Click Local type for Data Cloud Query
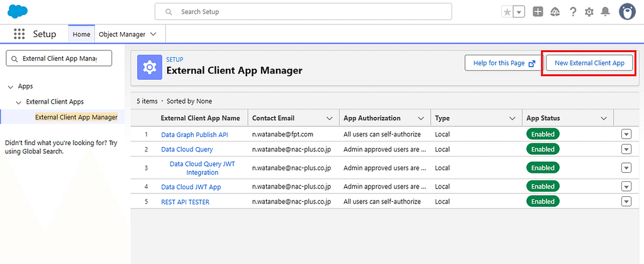 pos(442,150)
